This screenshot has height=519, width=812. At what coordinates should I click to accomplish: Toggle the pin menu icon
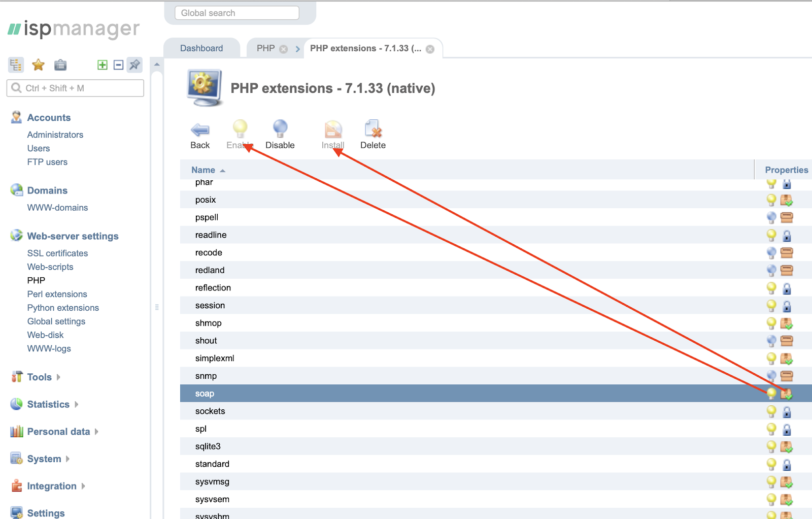tap(134, 65)
